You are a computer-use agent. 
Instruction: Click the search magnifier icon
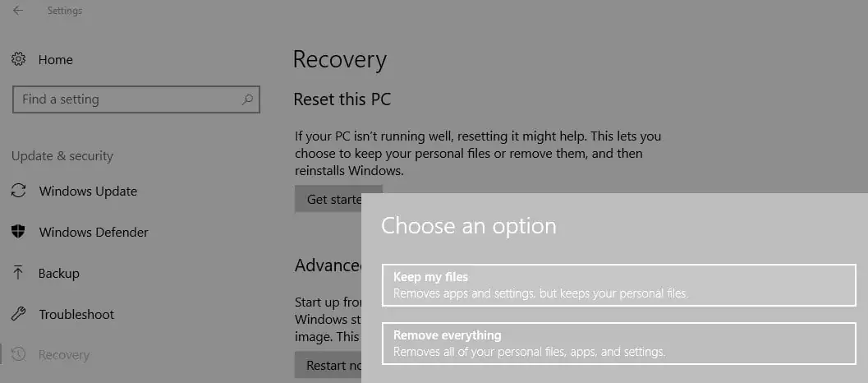pyautogui.click(x=247, y=99)
